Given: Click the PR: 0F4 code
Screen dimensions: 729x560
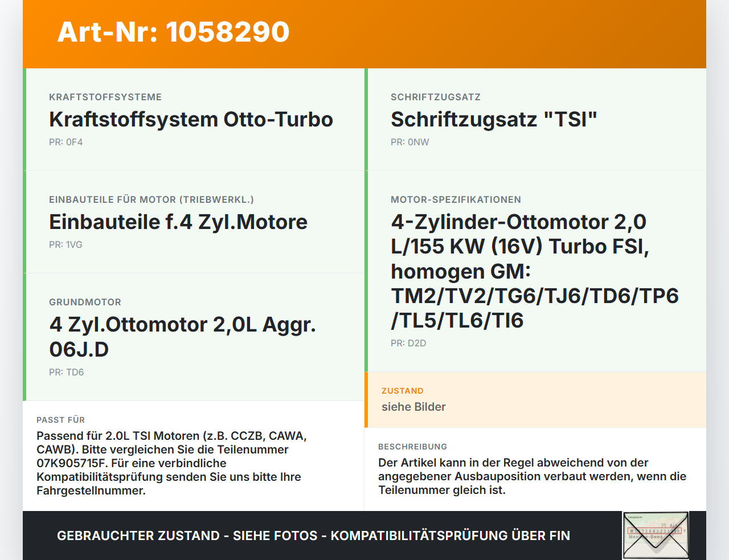Looking at the screenshot, I should [66, 142].
